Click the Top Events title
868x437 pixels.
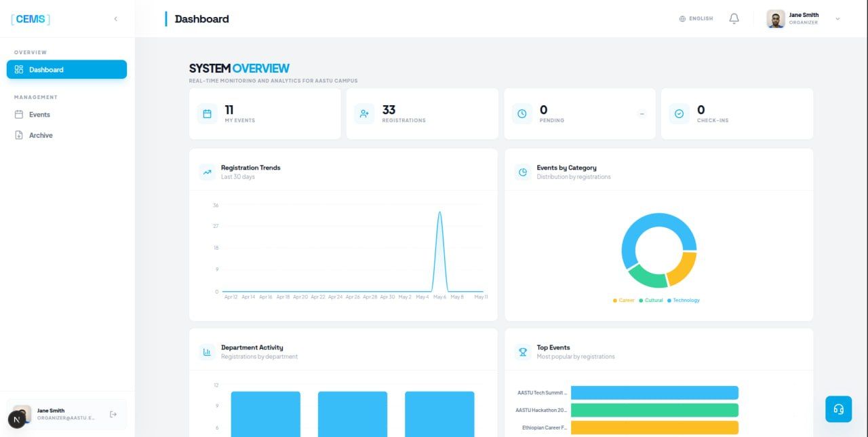pos(553,347)
